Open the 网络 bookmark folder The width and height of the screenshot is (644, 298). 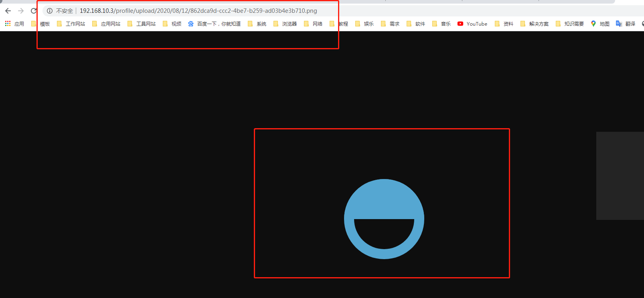(x=313, y=24)
